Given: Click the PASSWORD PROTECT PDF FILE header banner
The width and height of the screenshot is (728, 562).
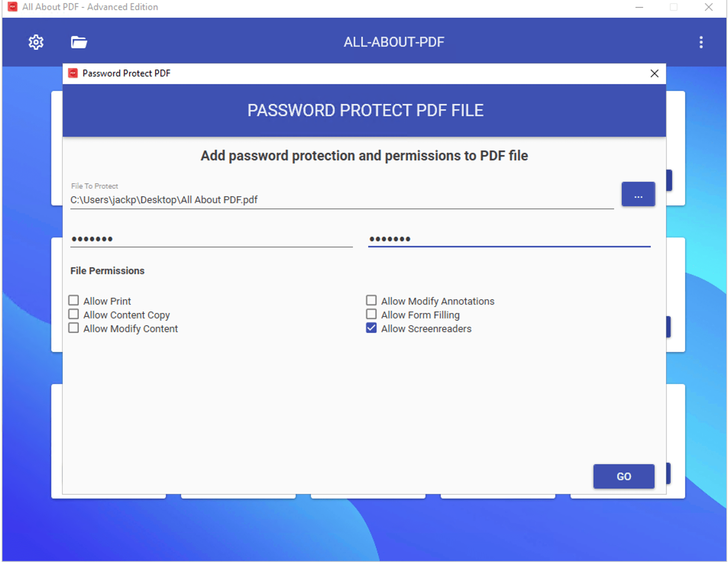Looking at the screenshot, I should pos(364,110).
